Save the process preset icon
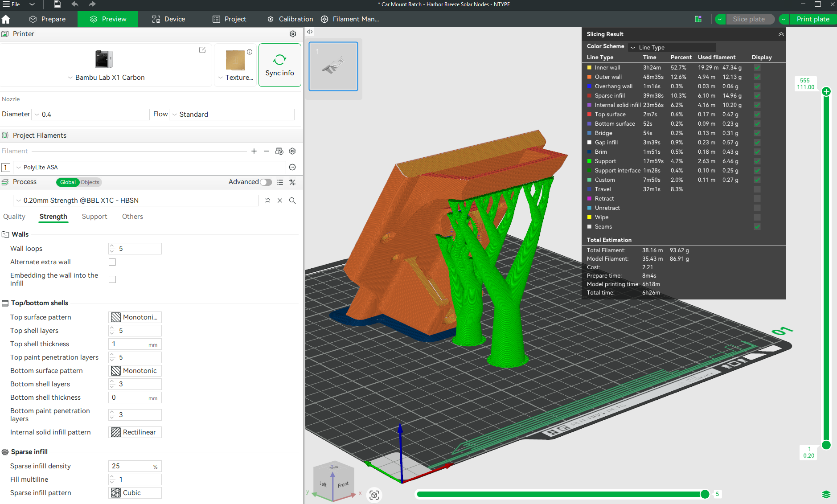Image resolution: width=837 pixels, height=504 pixels. coord(267,201)
